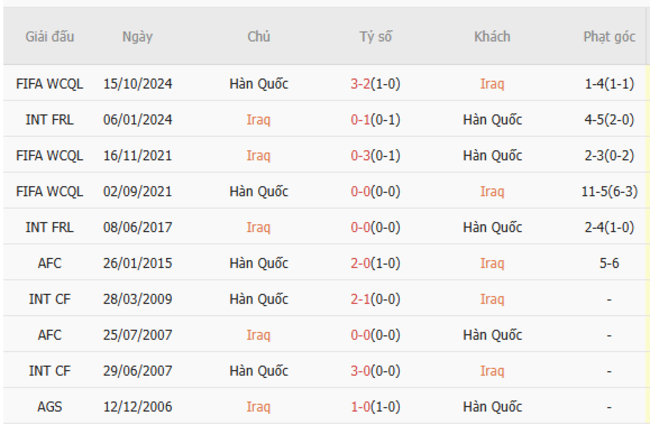Click away team Iraq in the 15/10/2024 row
This screenshot has height=434, width=650.
tap(492, 84)
